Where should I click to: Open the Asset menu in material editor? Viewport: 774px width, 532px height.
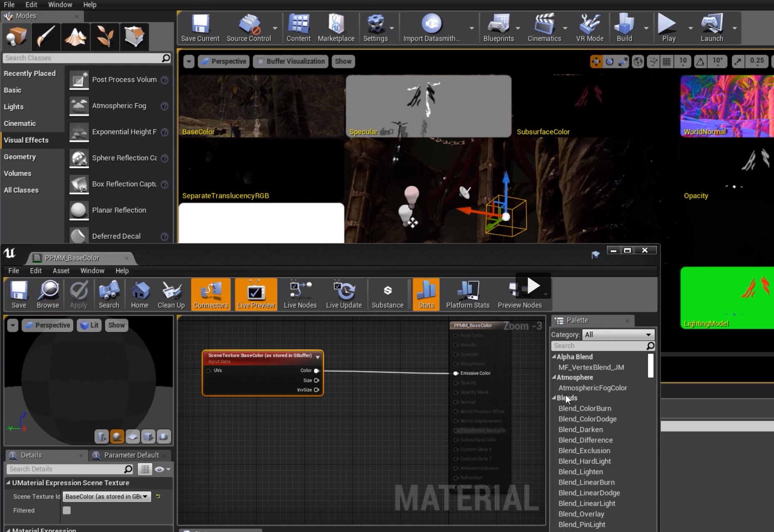point(61,271)
